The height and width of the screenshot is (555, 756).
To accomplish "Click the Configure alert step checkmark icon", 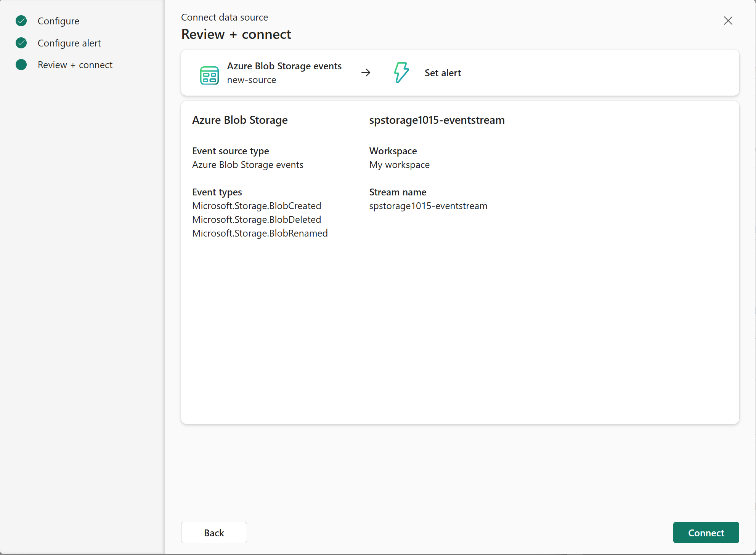I will tap(21, 43).
